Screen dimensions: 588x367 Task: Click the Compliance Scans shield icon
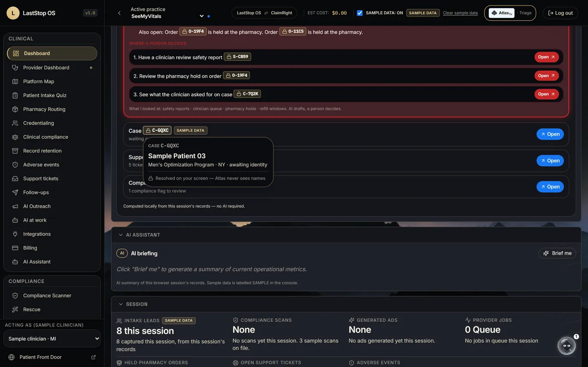click(x=235, y=320)
